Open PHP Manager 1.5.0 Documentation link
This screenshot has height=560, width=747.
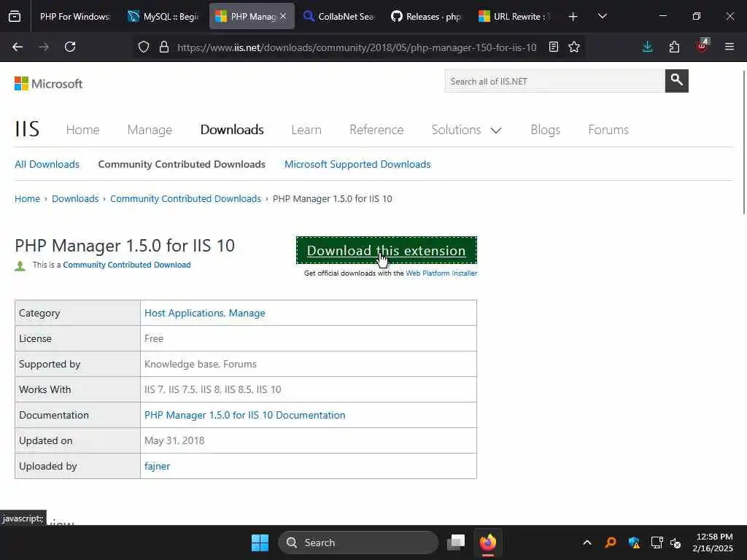click(245, 415)
